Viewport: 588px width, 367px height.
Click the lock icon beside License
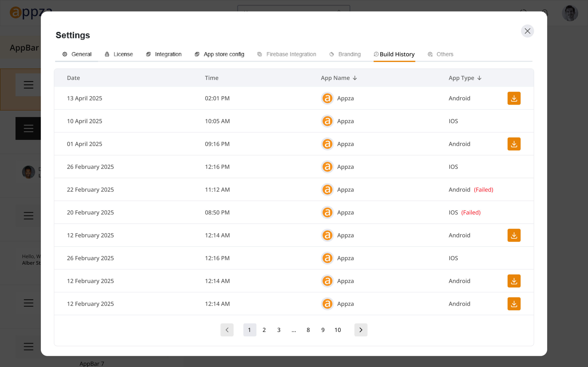click(x=107, y=54)
